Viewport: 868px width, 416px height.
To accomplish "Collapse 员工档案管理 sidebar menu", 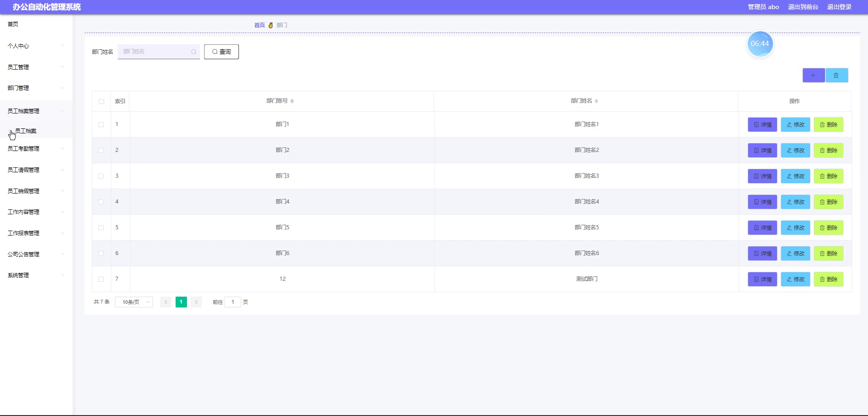I will point(36,111).
